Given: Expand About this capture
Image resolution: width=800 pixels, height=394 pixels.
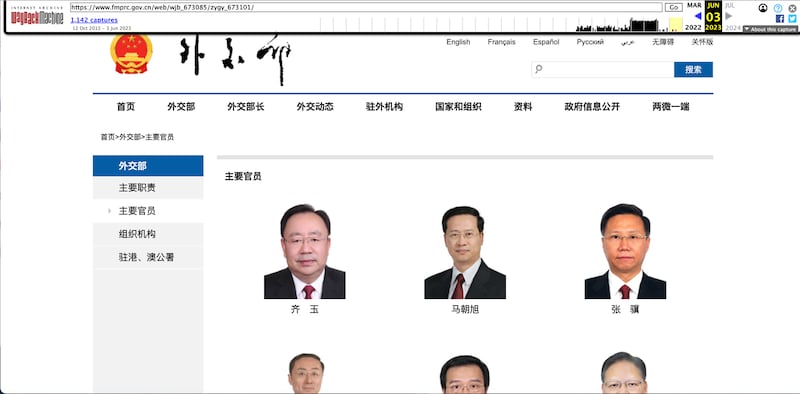Looking at the screenshot, I should coord(770,29).
